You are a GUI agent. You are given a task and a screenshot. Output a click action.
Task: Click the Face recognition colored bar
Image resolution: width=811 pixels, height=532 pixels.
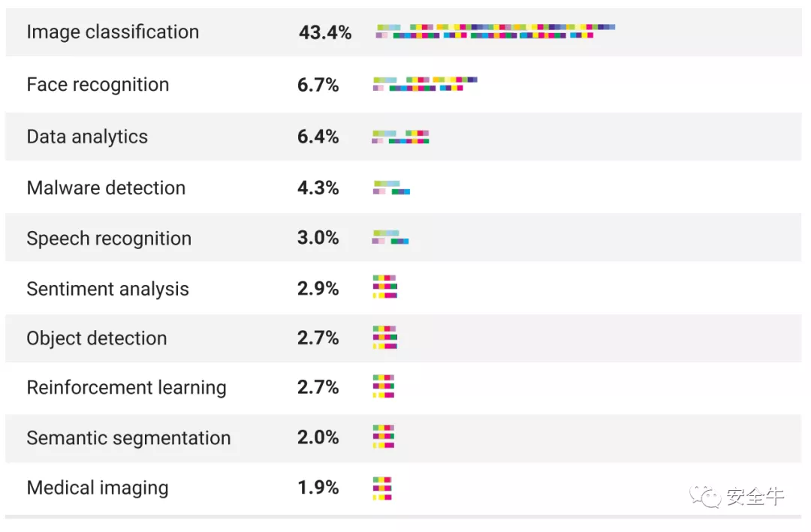pos(425,83)
